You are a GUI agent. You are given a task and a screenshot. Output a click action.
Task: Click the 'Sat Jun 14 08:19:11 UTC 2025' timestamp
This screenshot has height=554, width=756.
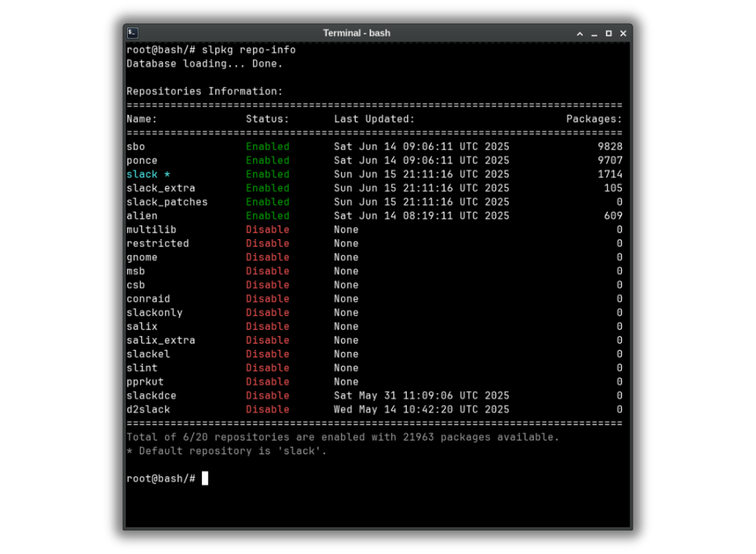(x=422, y=216)
